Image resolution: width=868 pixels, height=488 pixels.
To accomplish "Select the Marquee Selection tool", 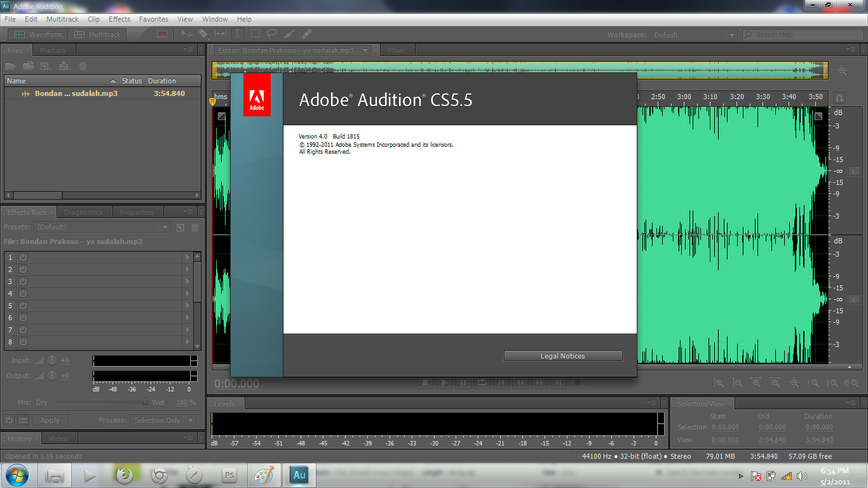I will [255, 34].
